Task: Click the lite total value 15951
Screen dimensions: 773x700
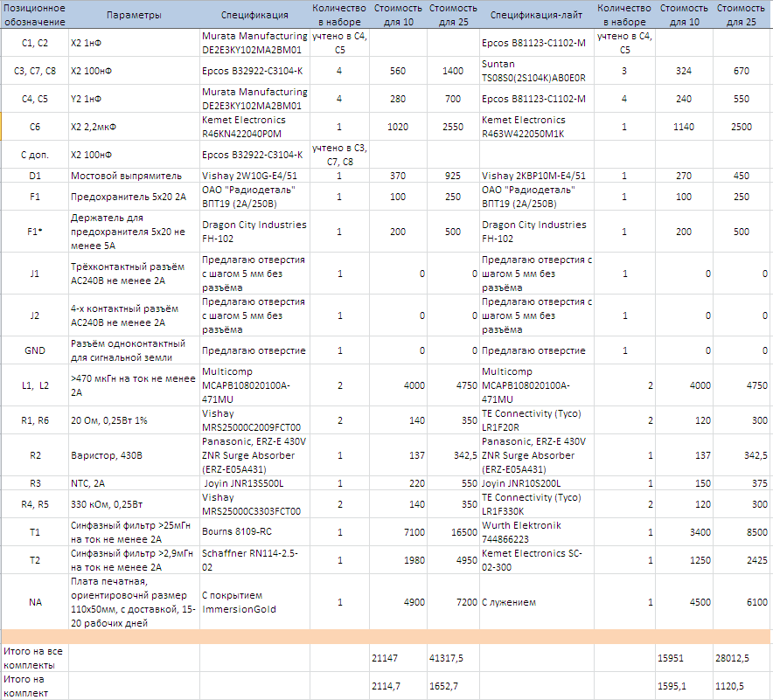Action: (685, 657)
